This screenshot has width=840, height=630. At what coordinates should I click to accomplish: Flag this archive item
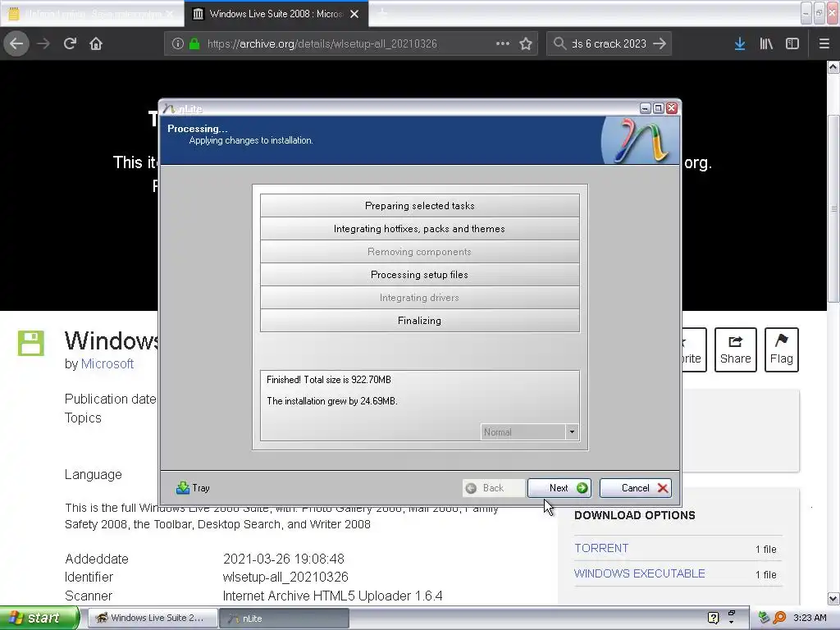point(782,349)
